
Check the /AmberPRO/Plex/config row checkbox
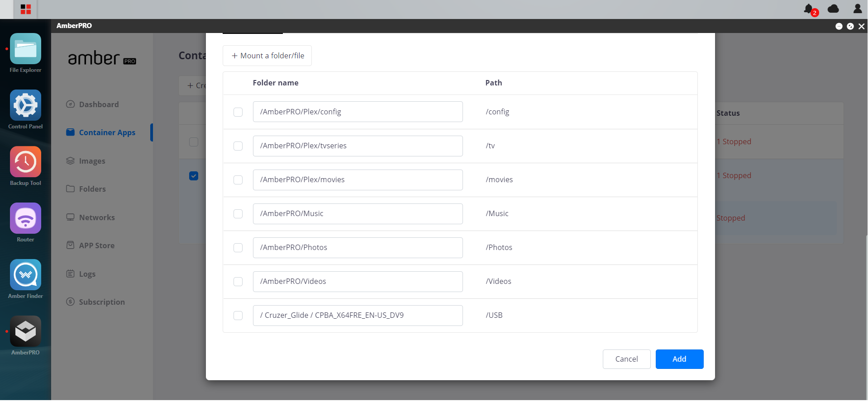(x=238, y=112)
